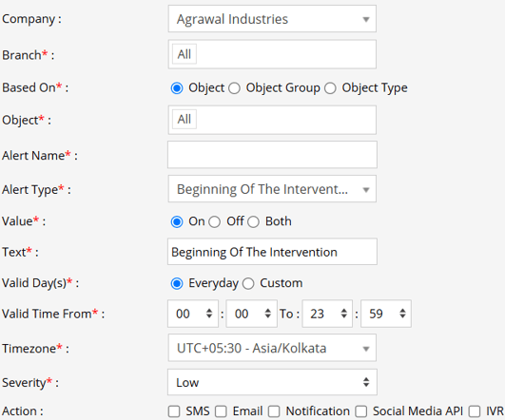This screenshot has width=505, height=420.
Task: Select the Object Group radio button
Action: point(235,88)
